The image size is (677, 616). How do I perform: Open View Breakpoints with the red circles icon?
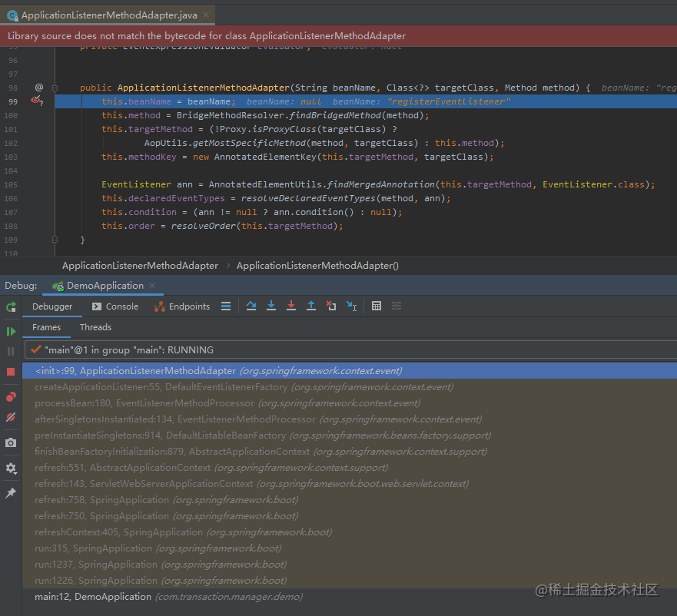point(11,396)
